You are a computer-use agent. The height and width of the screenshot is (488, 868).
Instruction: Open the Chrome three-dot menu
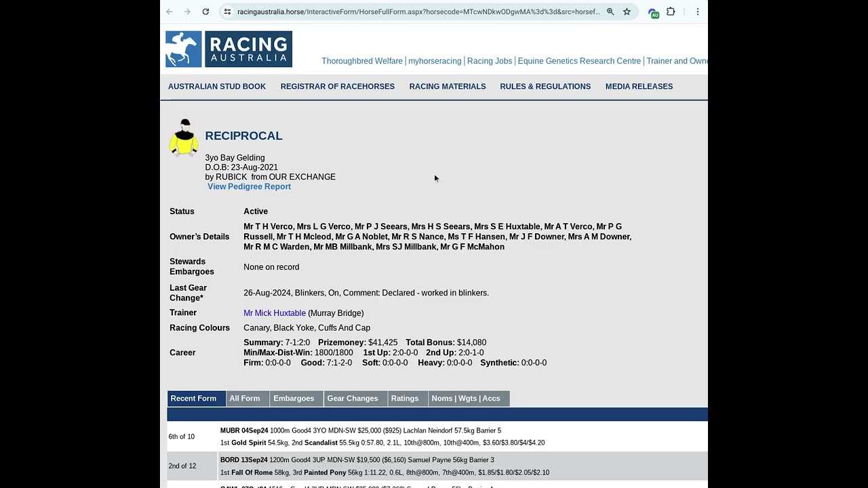[697, 12]
